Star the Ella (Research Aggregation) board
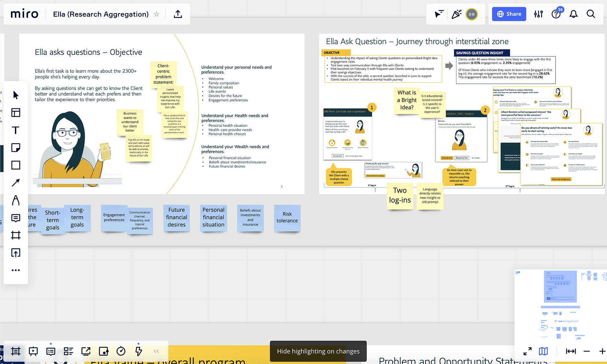This screenshot has width=607, height=364. [156, 14]
